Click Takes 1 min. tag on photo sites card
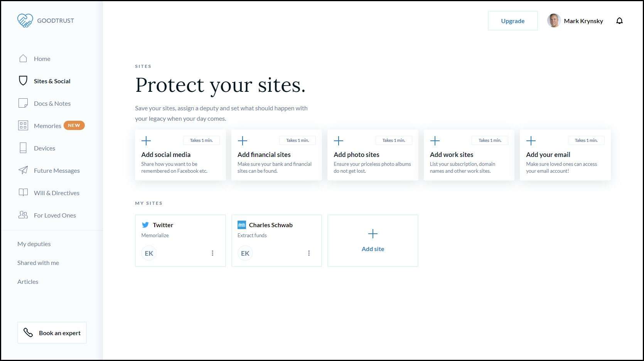Viewport: 644px width, 361px height. coord(394,140)
